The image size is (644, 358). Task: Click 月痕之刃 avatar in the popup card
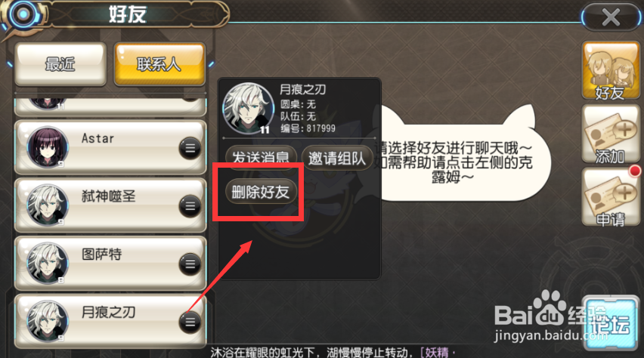[248, 109]
